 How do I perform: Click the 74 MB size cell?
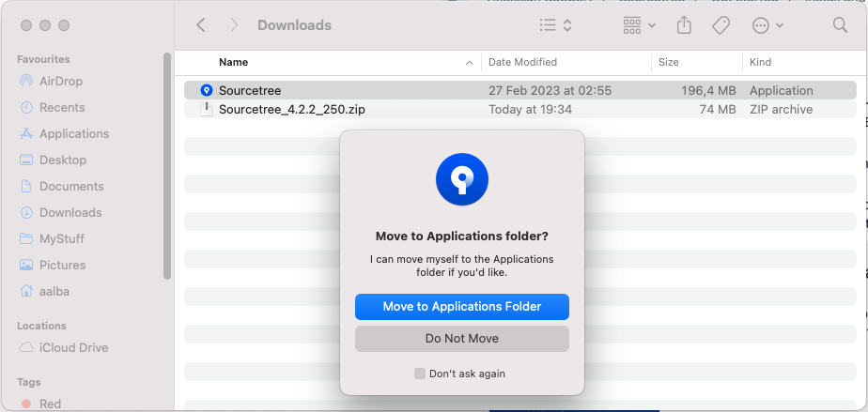pos(718,110)
